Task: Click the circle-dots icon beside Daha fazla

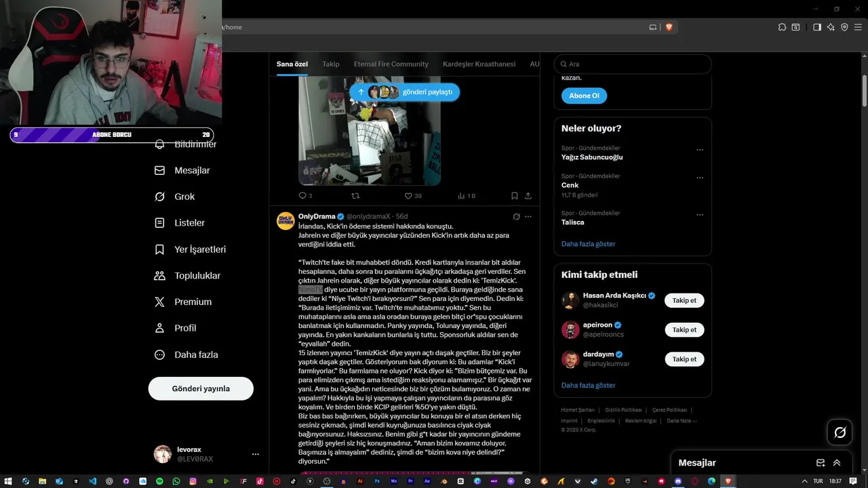Action: pos(159,354)
